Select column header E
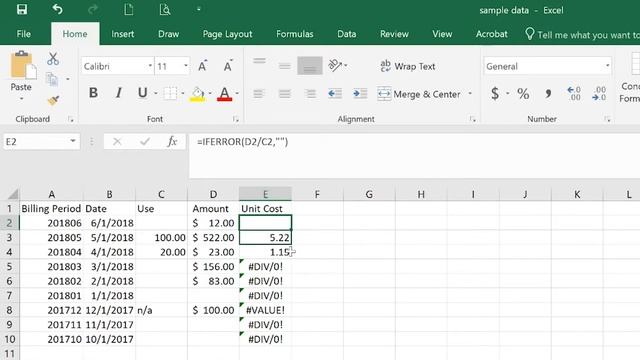The height and width of the screenshot is (360, 640). pyautogui.click(x=265, y=194)
